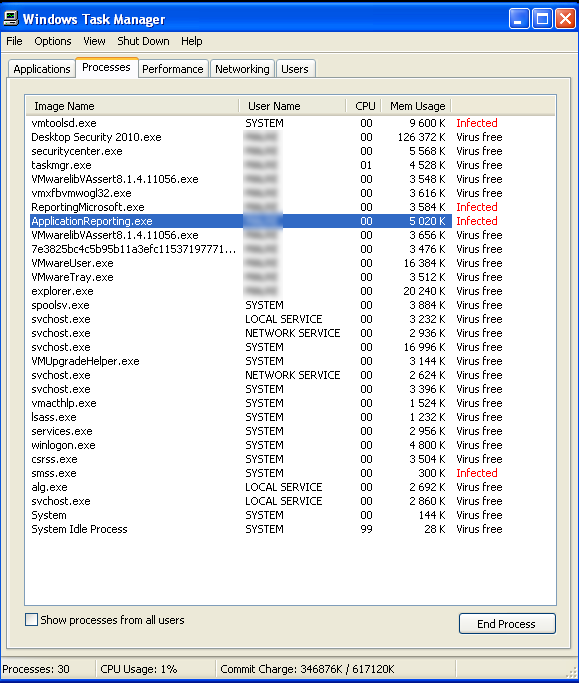Enable Show processes from all users
This screenshot has width=579, height=683.
pos(31,619)
